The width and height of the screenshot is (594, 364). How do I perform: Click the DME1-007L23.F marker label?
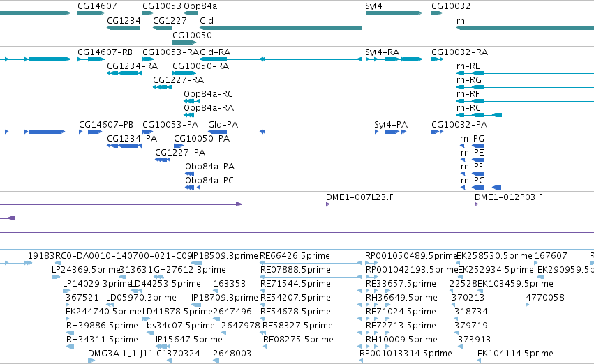click(x=359, y=197)
